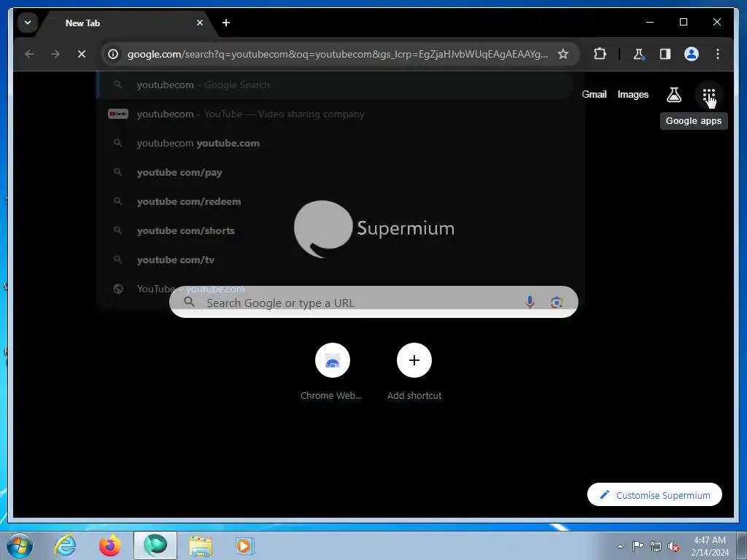The image size is (747, 560).
Task: Open the three-dot browser menu
Action: click(718, 54)
